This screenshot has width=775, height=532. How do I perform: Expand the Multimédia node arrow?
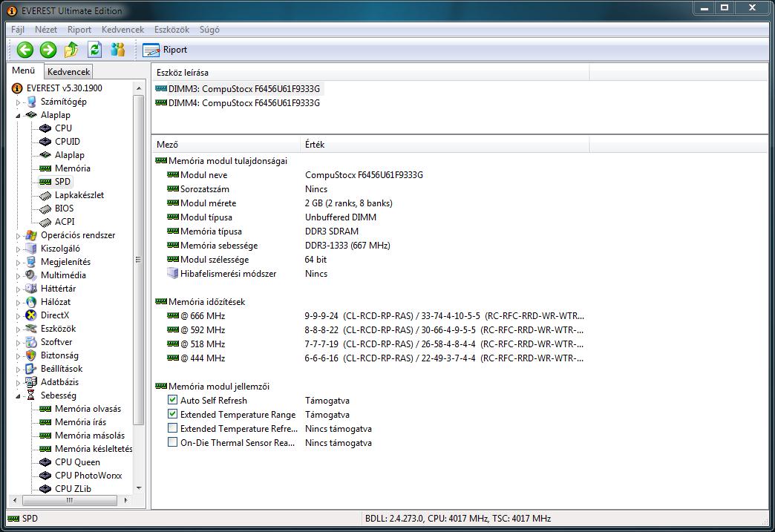[x=19, y=276]
